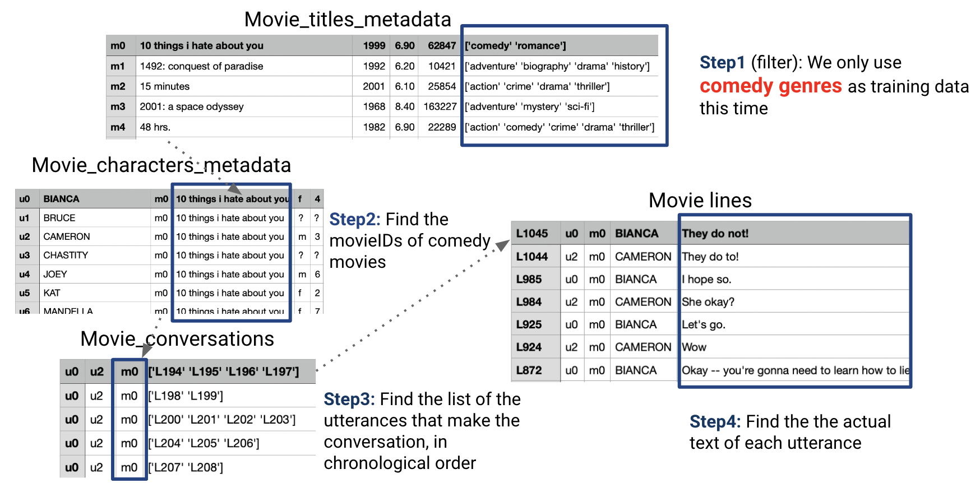Click the 'Step1' heading label
The image size is (980, 483).
click(x=722, y=63)
